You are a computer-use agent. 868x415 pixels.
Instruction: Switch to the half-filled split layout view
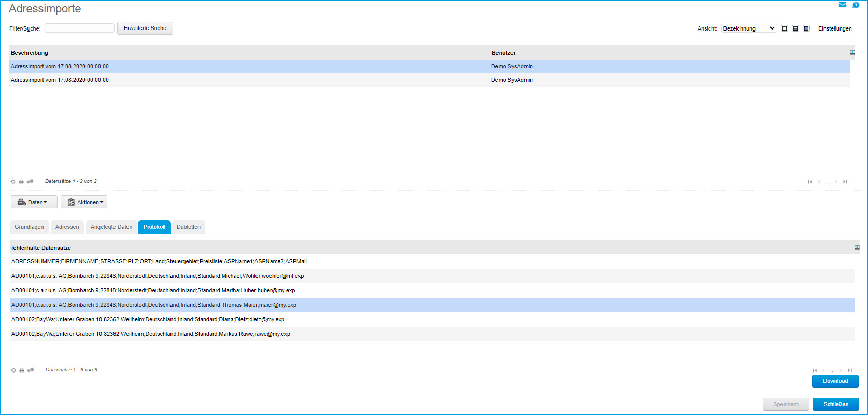795,28
